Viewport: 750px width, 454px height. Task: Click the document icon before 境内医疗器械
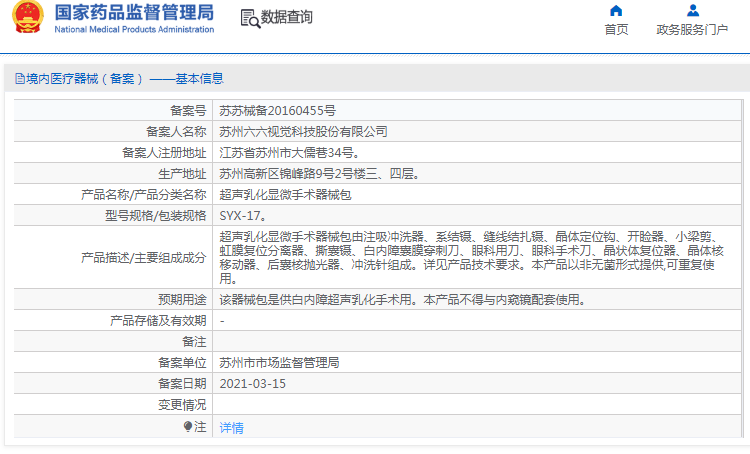20,78
